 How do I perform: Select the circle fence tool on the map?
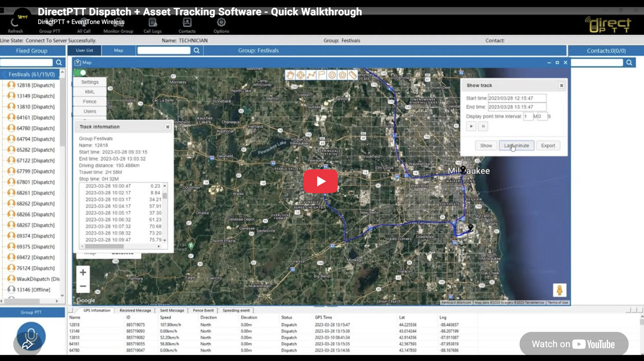coord(332,75)
